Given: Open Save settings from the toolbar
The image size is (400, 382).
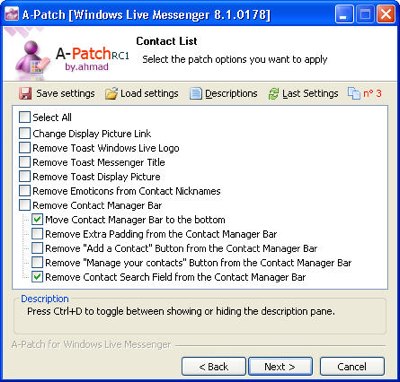Looking at the screenshot, I should click(57, 94).
